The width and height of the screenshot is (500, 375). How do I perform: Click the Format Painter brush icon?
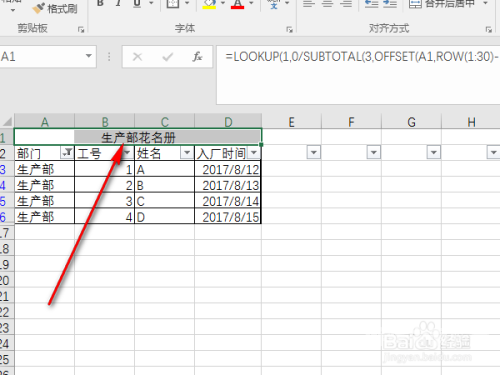[38, 8]
